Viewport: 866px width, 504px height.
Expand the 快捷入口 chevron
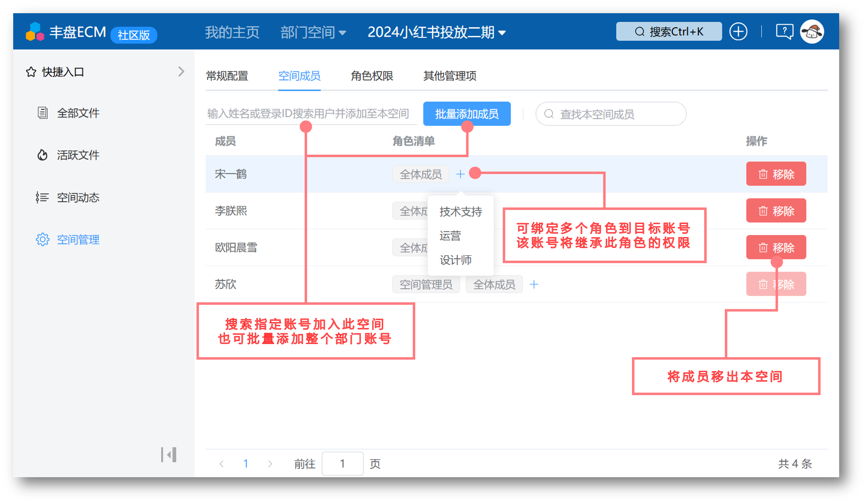pos(181,72)
